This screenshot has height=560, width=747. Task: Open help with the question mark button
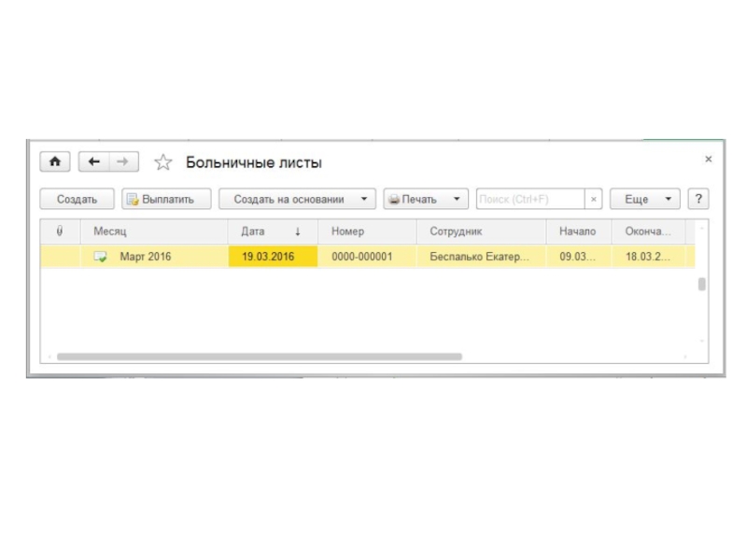coord(698,199)
